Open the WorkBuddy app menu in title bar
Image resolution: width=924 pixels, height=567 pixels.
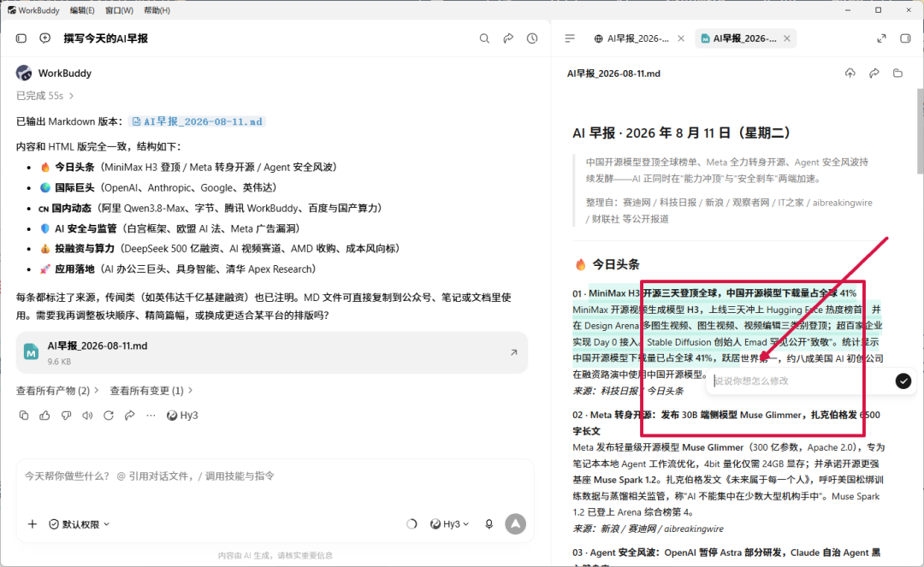(33, 10)
